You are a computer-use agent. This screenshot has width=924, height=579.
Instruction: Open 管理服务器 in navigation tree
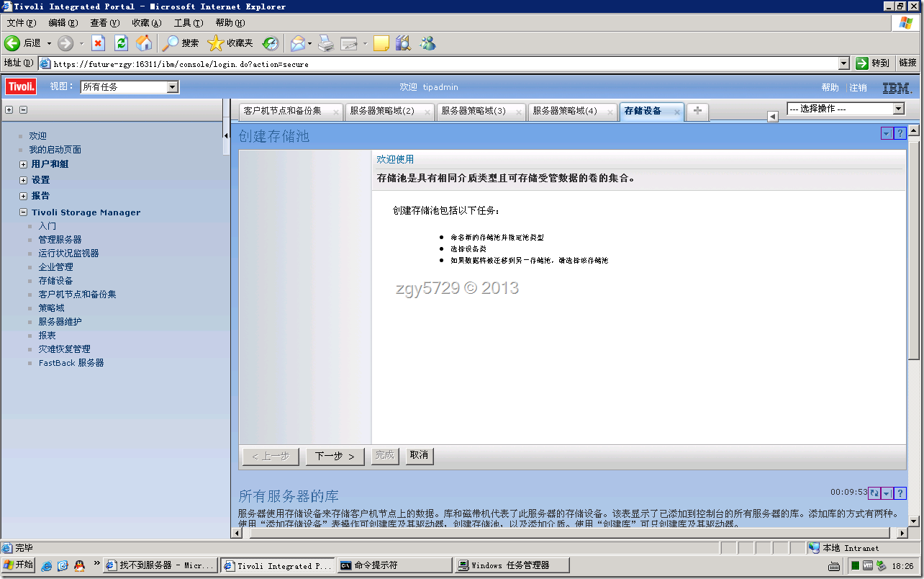60,240
